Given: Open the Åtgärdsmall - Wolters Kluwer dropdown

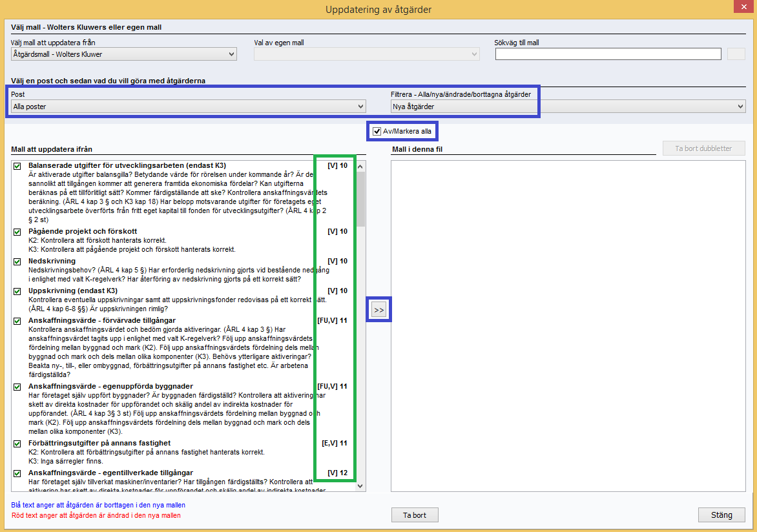Looking at the screenshot, I should (123, 54).
